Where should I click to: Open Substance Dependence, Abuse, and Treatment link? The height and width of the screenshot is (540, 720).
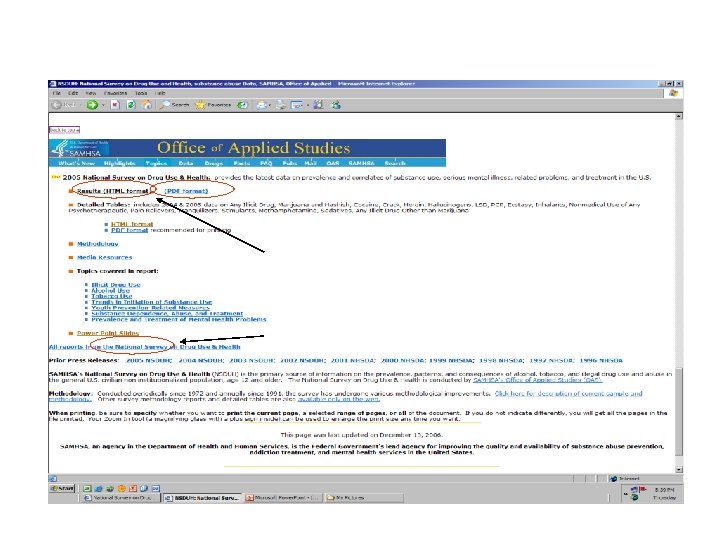click(x=167, y=314)
